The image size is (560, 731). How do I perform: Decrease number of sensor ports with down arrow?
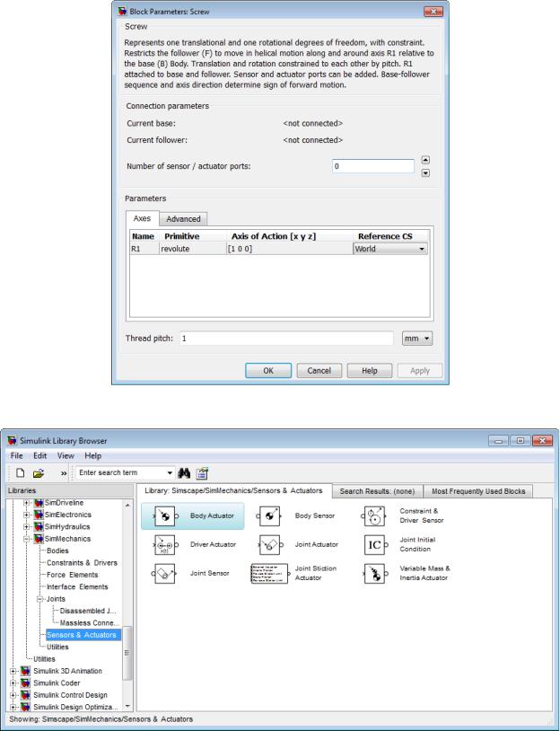pyautogui.click(x=425, y=173)
